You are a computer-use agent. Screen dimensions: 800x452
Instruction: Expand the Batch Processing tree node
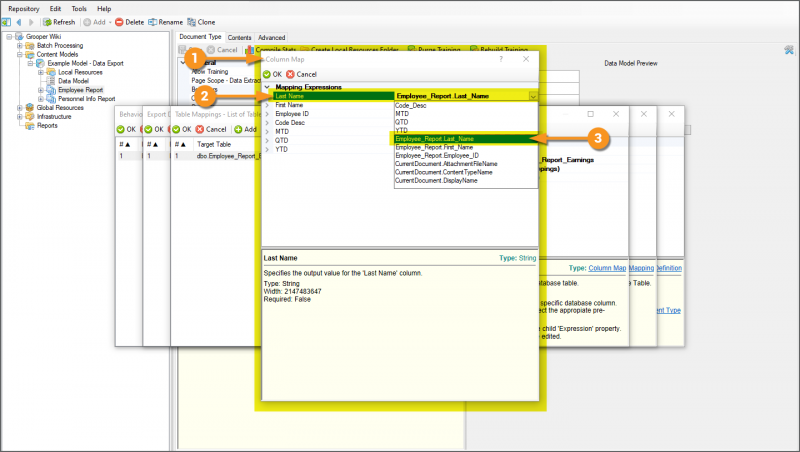[x=20, y=46]
